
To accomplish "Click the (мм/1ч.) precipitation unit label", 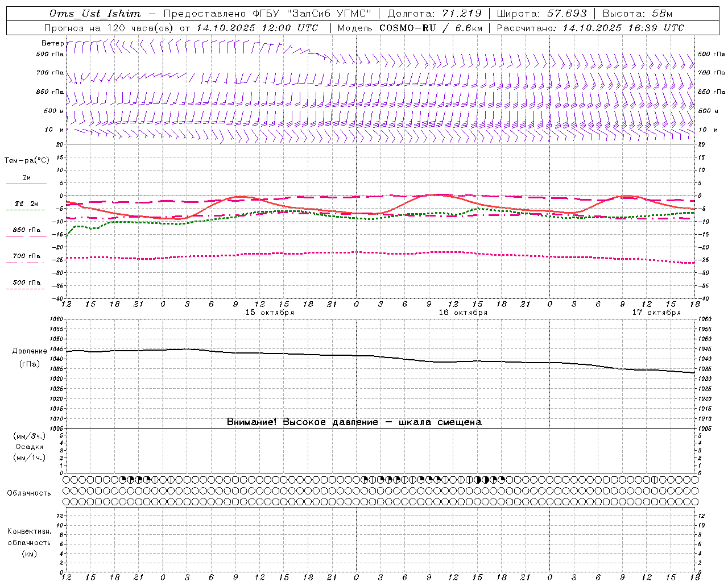I will [x=30, y=458].
